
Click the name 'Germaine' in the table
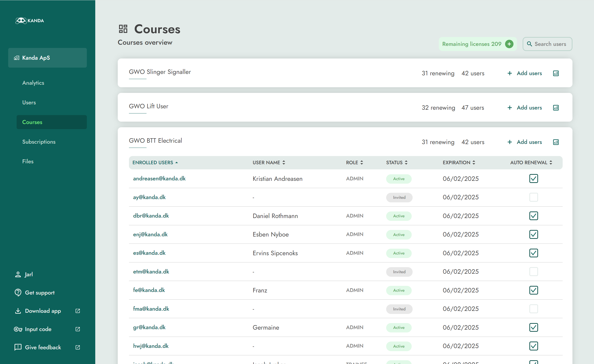(266, 328)
